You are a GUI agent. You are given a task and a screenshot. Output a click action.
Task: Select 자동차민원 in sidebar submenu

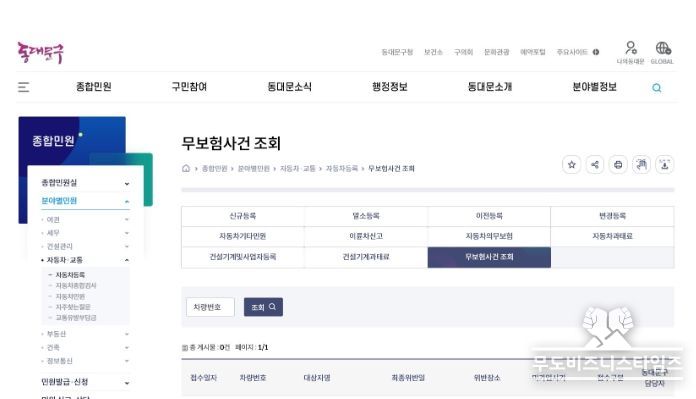70,296
